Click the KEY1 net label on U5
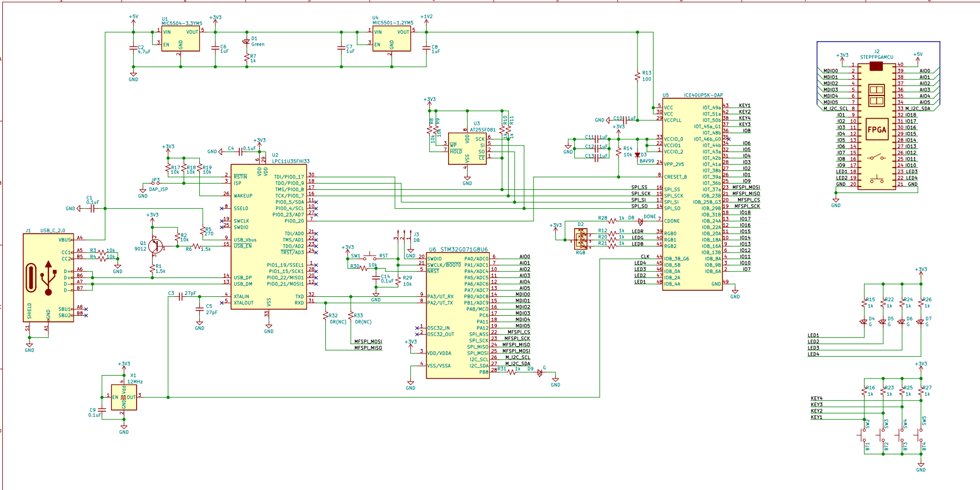 point(745,105)
